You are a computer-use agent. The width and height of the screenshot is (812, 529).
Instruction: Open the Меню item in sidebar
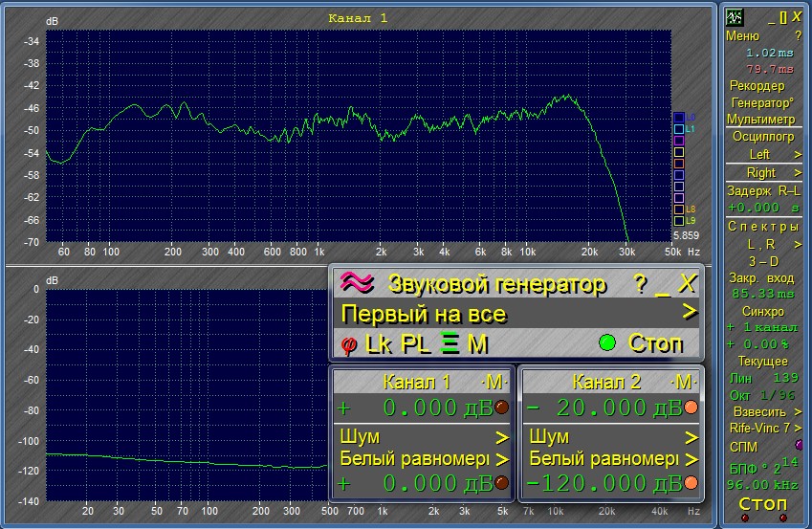[743, 35]
